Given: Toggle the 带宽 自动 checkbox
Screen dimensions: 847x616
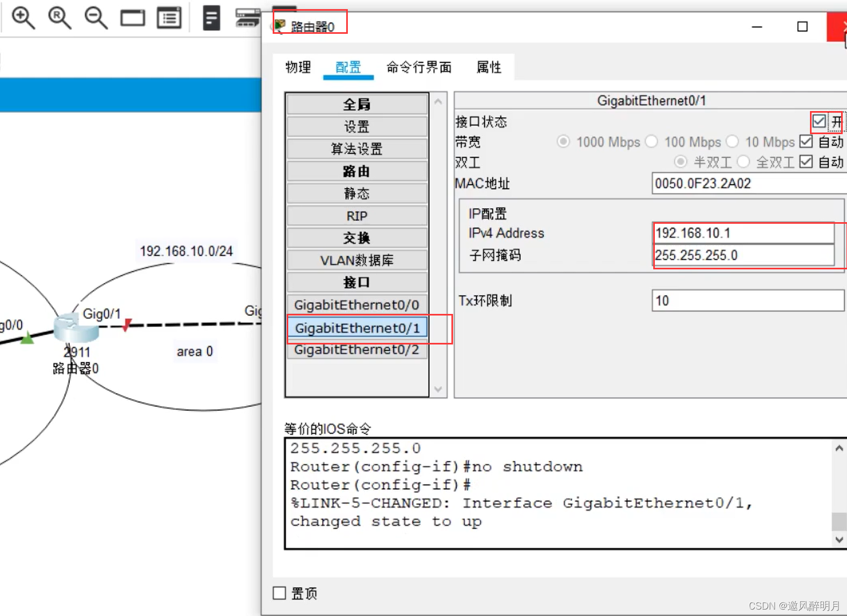Looking at the screenshot, I should [x=806, y=142].
